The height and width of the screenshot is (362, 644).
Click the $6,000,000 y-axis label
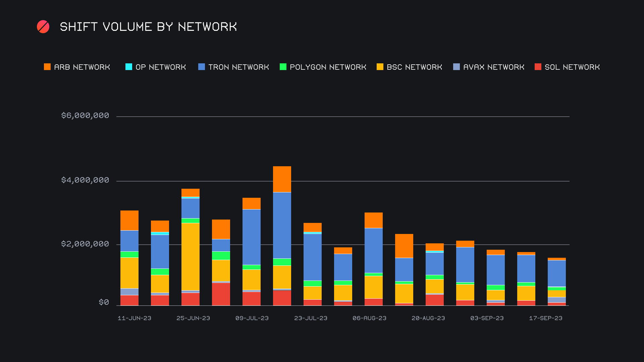[x=85, y=116]
